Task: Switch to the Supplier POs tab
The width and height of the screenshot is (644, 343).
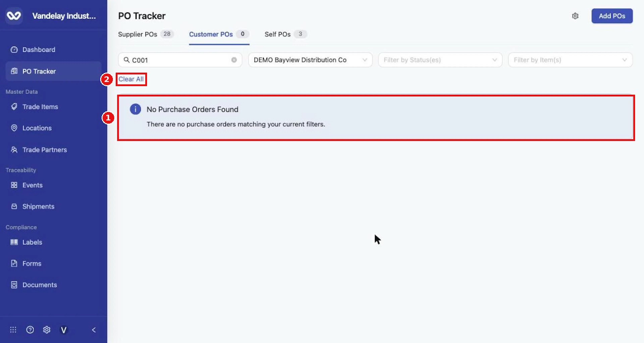Action: coord(146,34)
